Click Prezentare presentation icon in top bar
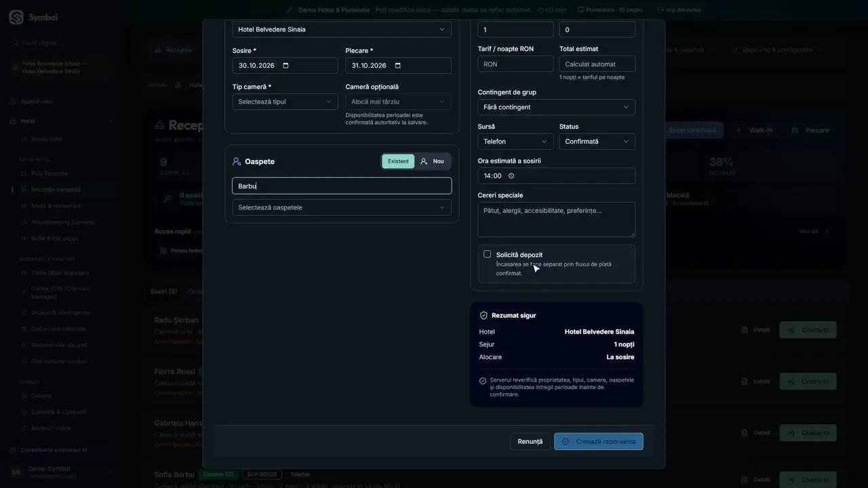 tap(580, 10)
